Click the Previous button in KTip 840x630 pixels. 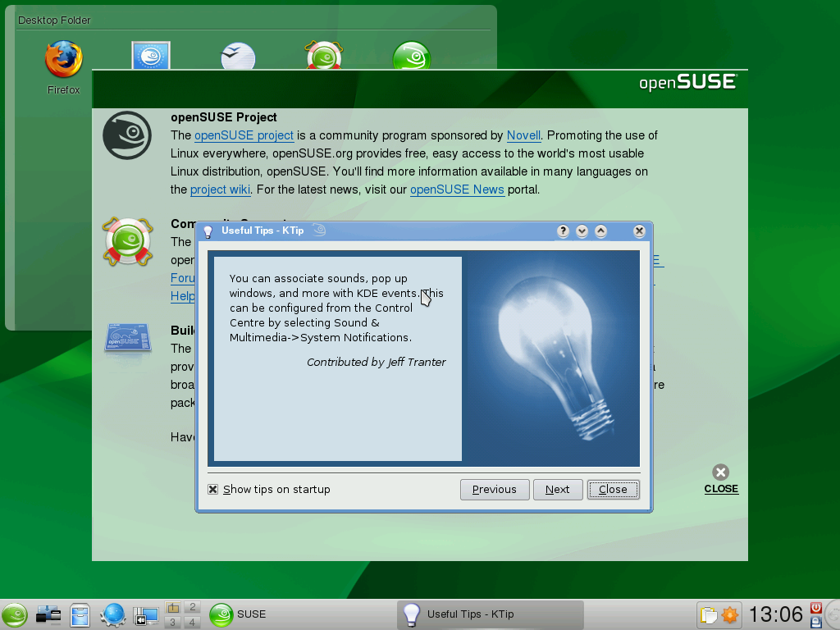coord(495,490)
